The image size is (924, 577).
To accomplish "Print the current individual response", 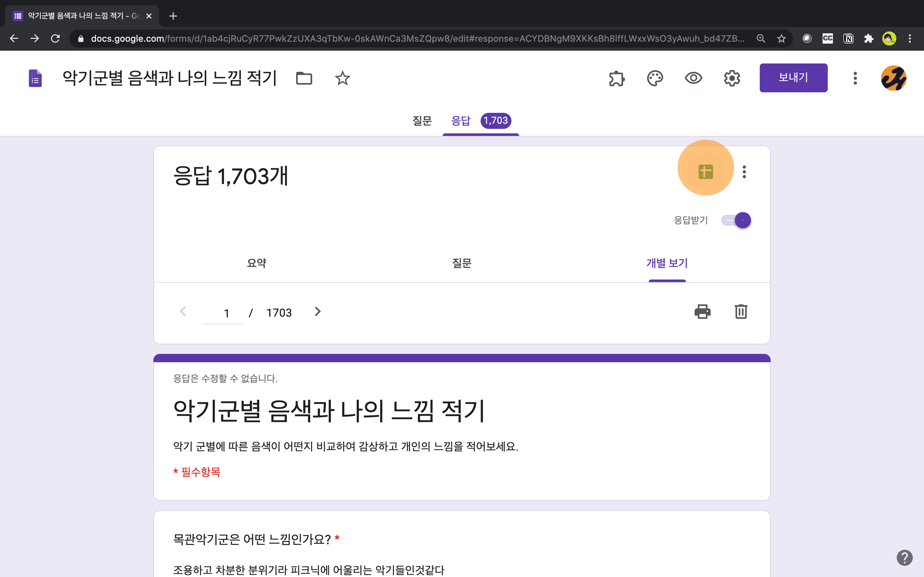I will pos(702,311).
